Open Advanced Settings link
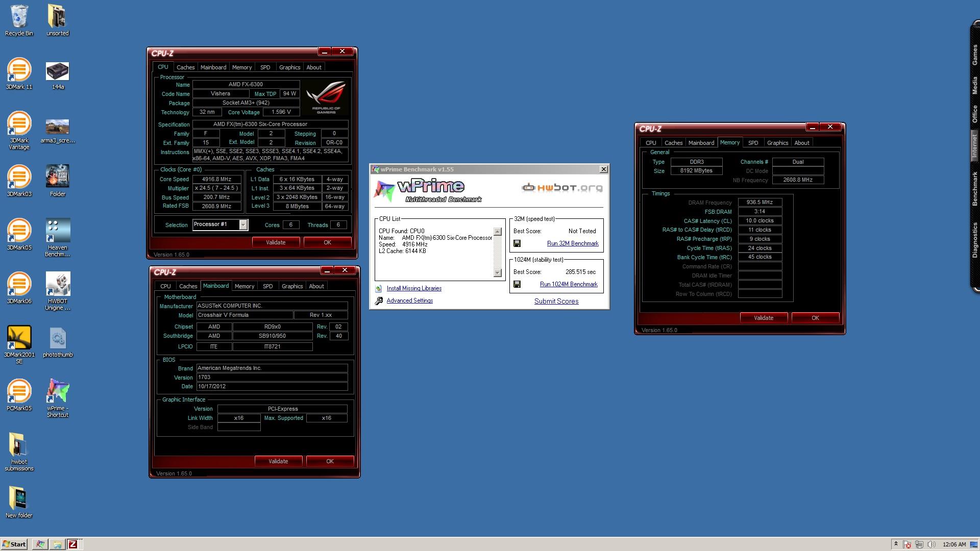980x551 pixels. [409, 300]
